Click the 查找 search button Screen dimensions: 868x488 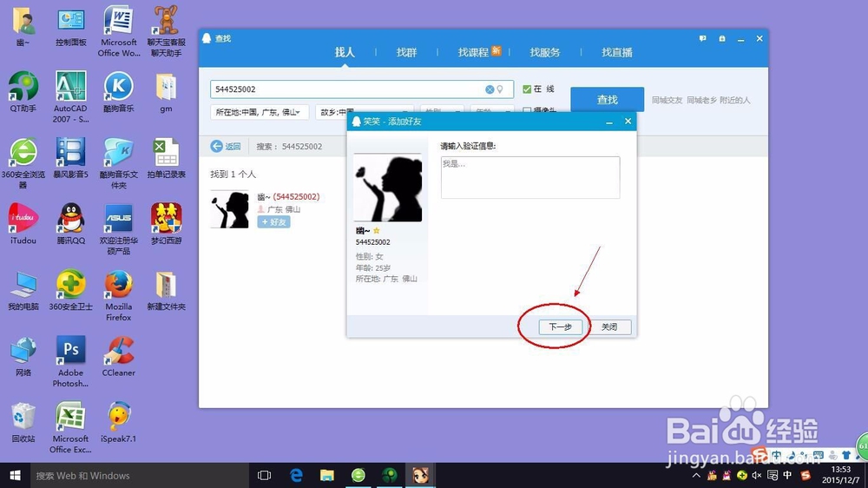[608, 100]
